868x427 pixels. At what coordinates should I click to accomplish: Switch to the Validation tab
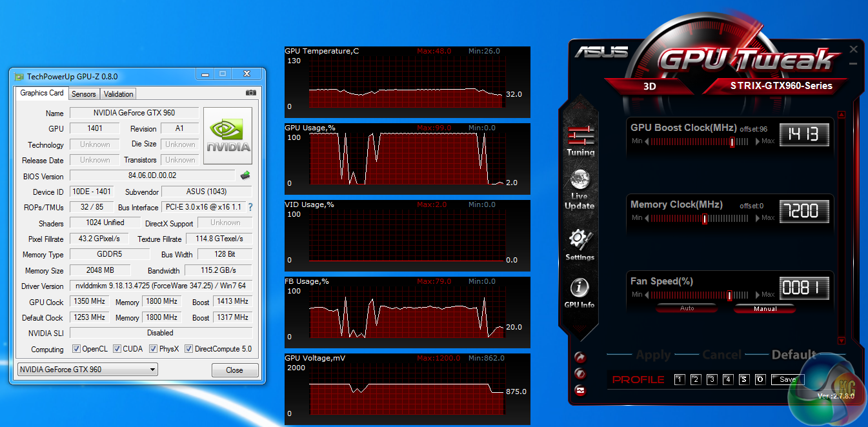118,94
